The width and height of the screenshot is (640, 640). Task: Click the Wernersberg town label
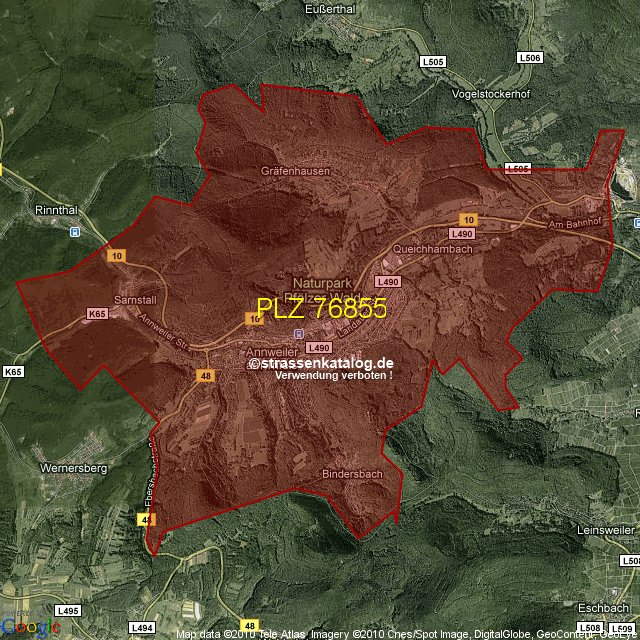pos(67,467)
